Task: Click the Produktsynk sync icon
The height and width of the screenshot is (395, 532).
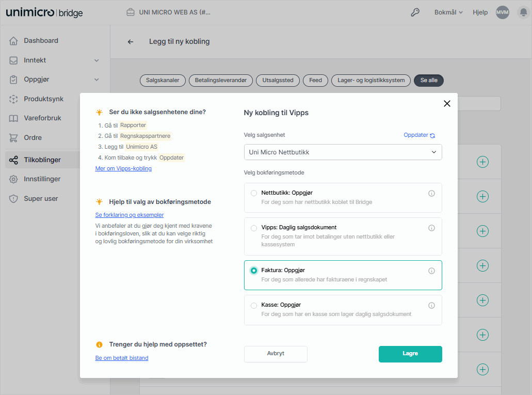Action: 13,99
